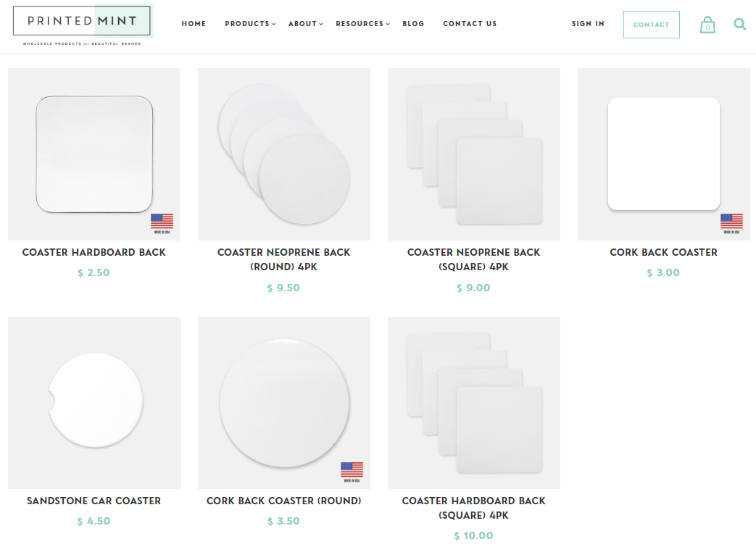Viewport: 756px width, 547px height.
Task: Click the Cork Back Coaster product image
Action: point(663,154)
